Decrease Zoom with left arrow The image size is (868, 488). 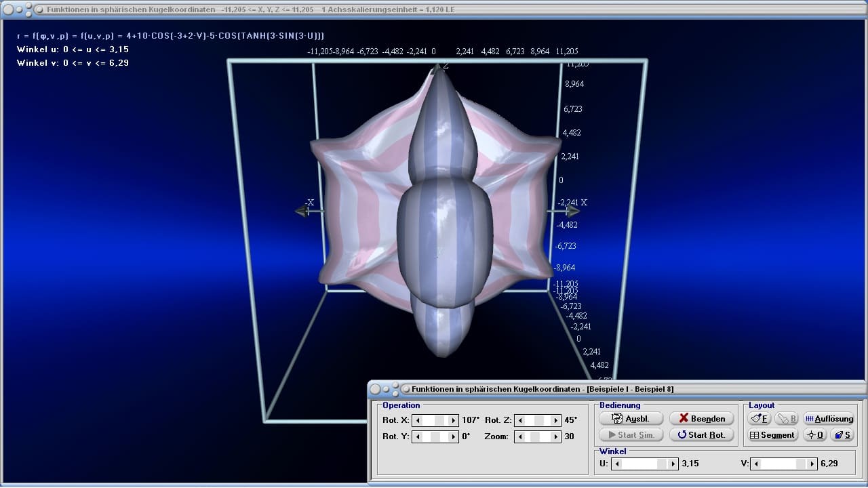519,436
